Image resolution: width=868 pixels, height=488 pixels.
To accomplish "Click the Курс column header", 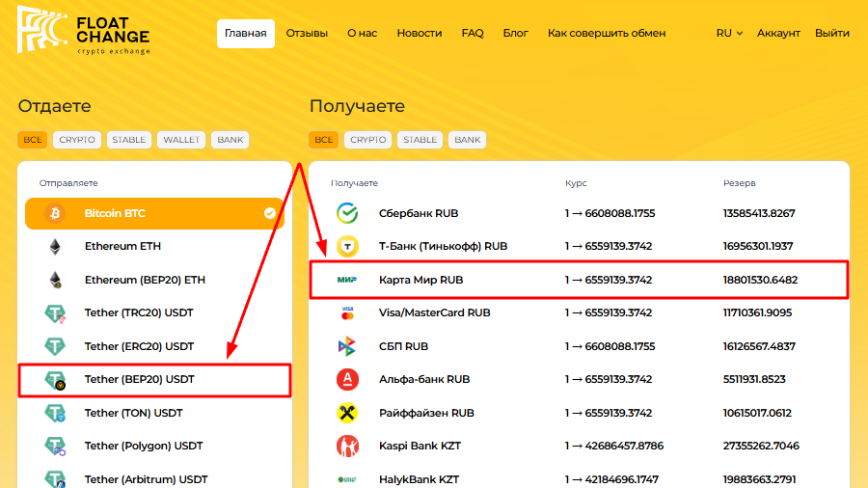I will coord(576,183).
